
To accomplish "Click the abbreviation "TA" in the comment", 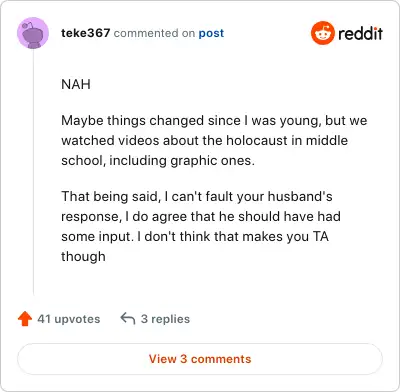I will pyautogui.click(x=321, y=237).
